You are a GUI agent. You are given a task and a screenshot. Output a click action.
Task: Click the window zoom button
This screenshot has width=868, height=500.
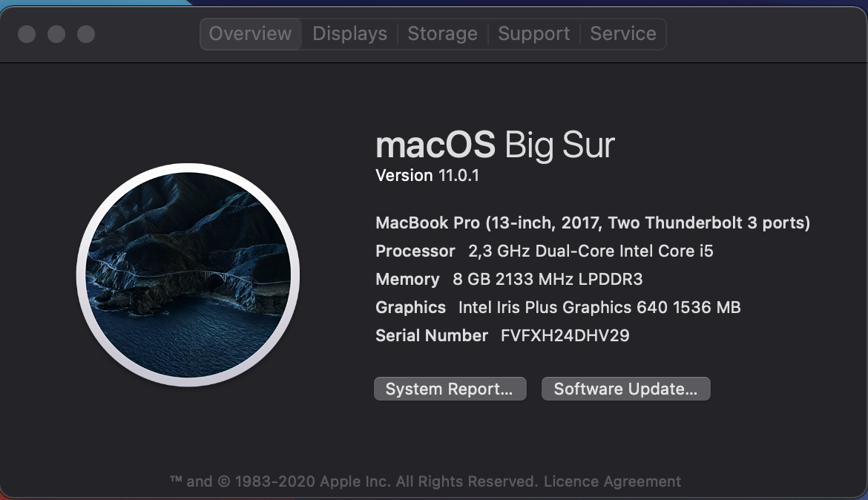86,34
